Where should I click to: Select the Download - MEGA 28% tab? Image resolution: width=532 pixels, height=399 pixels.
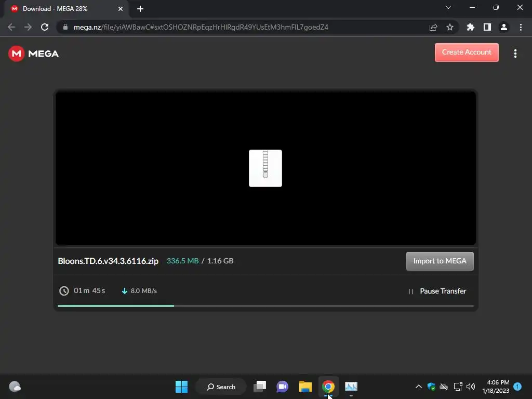pyautogui.click(x=66, y=9)
